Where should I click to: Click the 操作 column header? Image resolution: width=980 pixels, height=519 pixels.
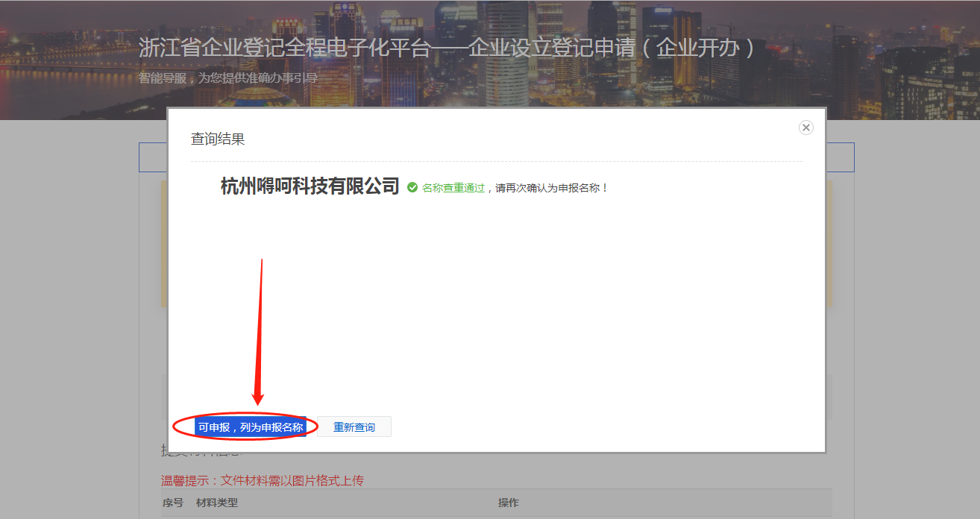tap(508, 503)
